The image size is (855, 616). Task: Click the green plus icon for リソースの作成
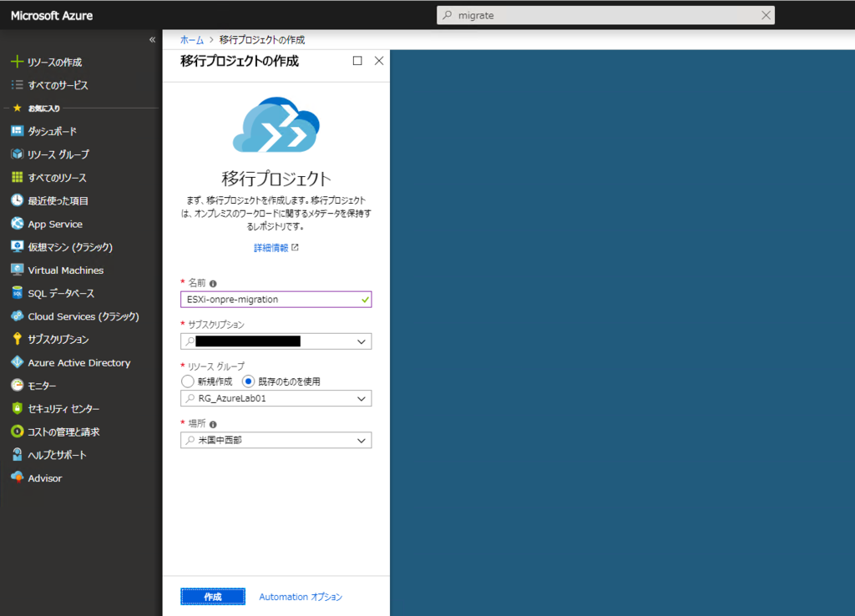click(x=17, y=62)
